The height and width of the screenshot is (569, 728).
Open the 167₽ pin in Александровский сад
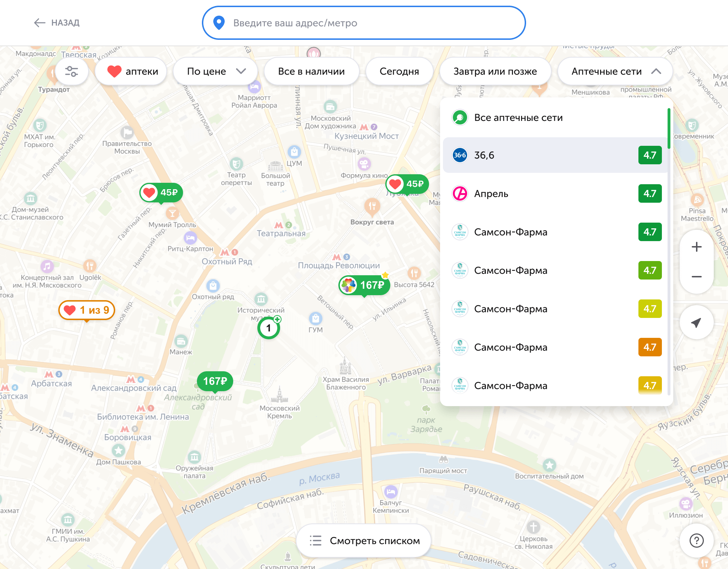[215, 382]
